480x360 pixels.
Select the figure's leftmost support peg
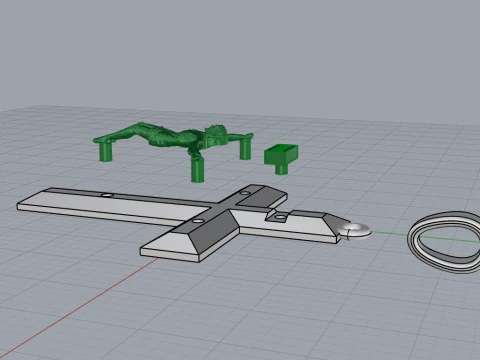tap(106, 152)
